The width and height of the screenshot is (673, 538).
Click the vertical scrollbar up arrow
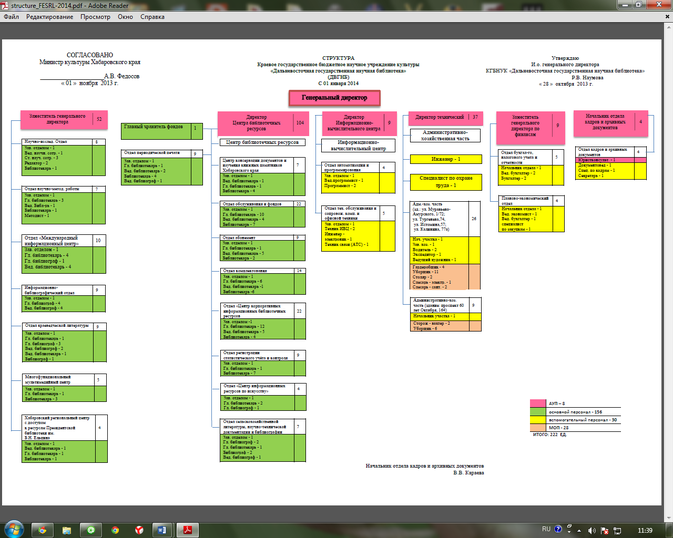pyautogui.click(x=667, y=27)
